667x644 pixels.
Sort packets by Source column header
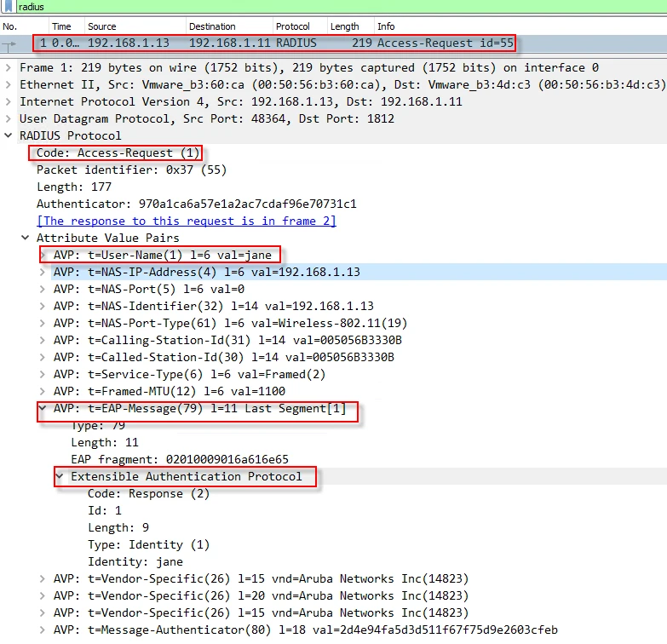pos(102,26)
